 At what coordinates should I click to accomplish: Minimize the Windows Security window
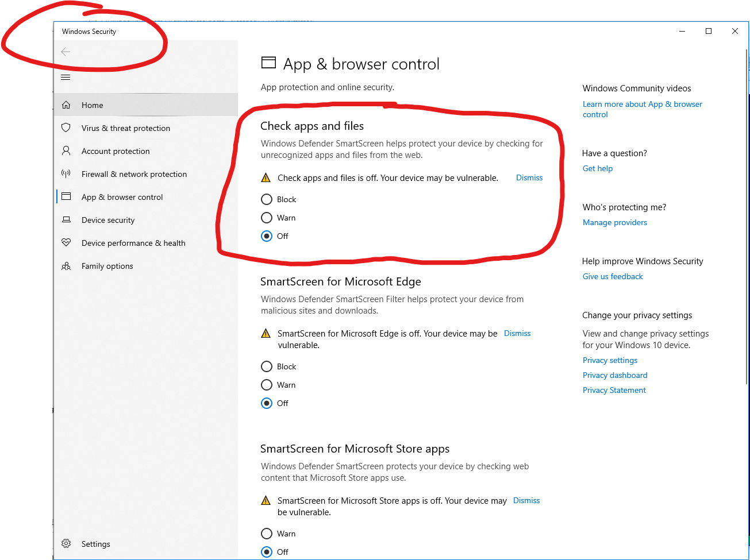click(x=682, y=31)
